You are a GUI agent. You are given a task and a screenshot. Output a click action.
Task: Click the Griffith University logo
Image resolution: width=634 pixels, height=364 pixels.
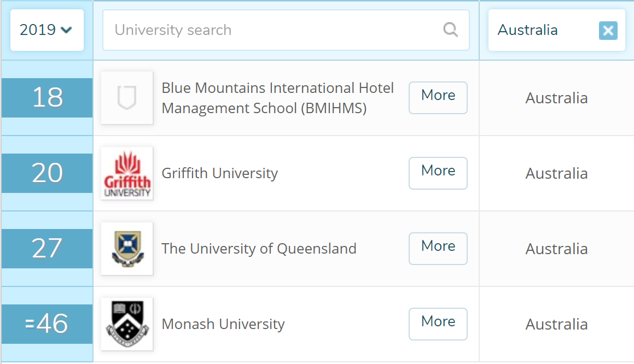pos(127,173)
